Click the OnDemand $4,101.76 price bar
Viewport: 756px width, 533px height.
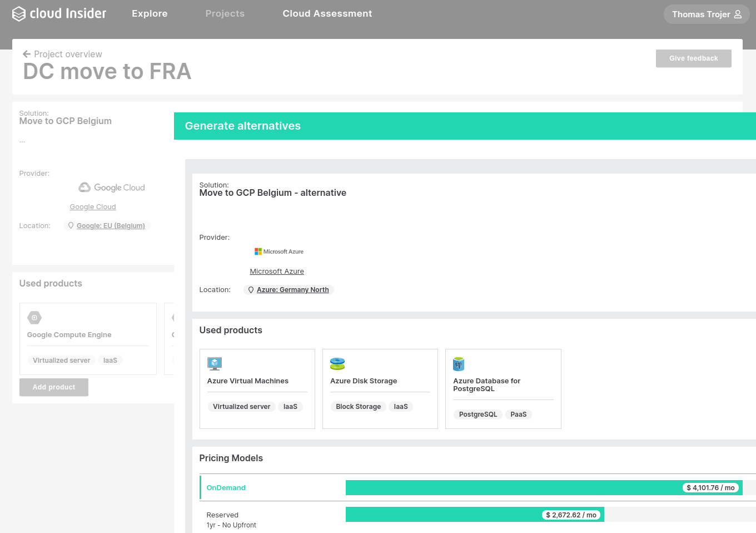[544, 488]
